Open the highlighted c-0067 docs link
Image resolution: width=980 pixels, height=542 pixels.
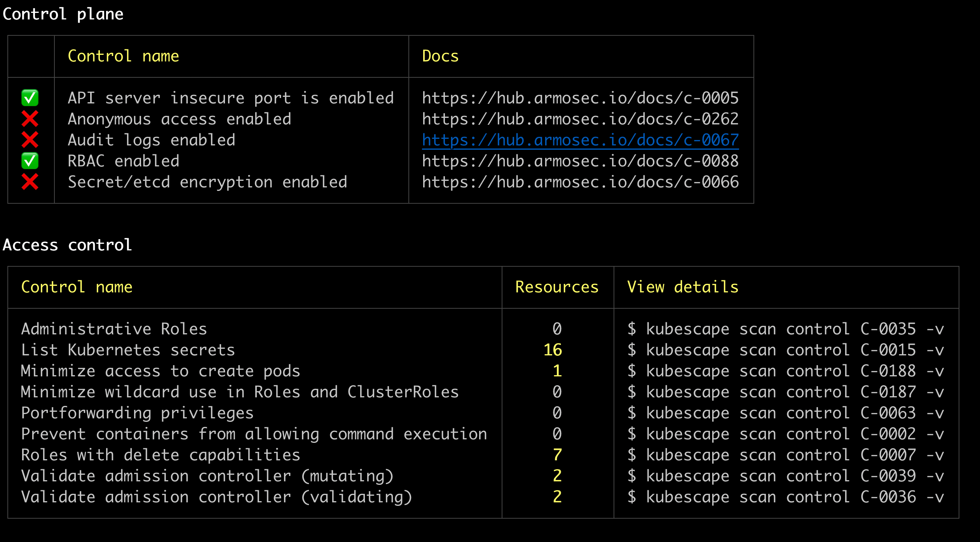[580, 140]
